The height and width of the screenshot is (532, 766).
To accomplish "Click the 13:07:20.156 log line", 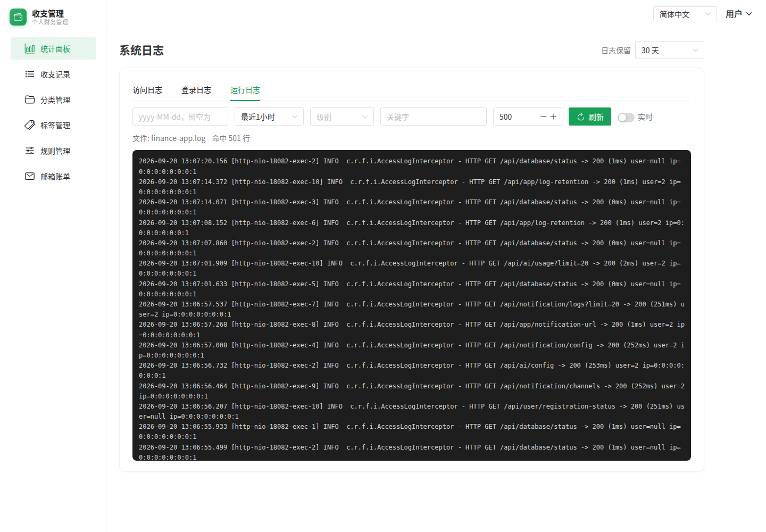I will 410,166.
